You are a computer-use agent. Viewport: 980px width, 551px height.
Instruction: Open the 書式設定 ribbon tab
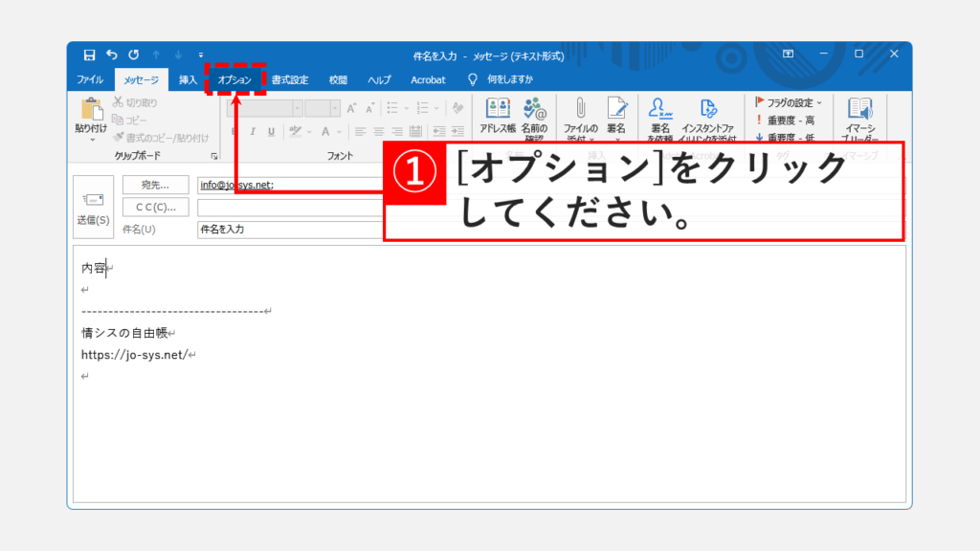(x=290, y=79)
